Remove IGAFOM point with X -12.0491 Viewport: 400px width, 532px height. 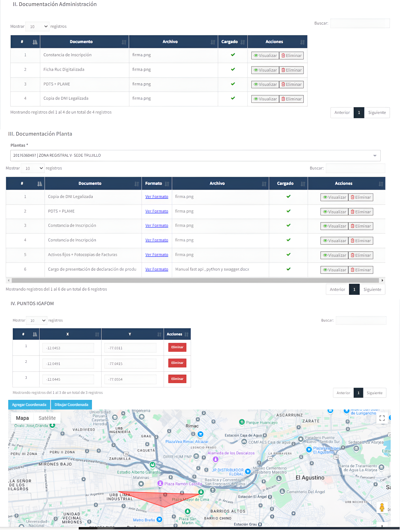click(177, 363)
